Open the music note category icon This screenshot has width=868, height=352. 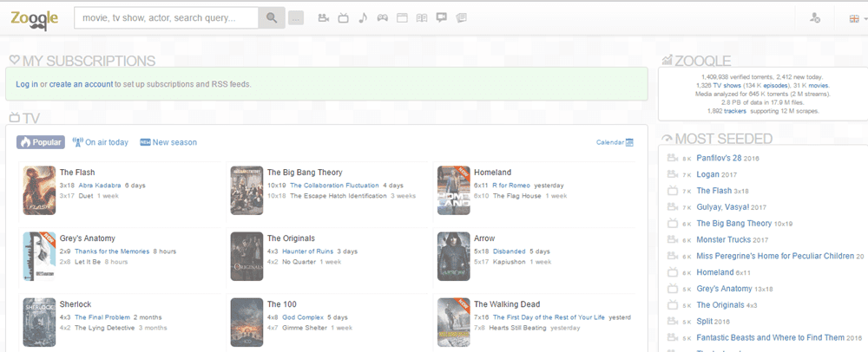pos(363,17)
